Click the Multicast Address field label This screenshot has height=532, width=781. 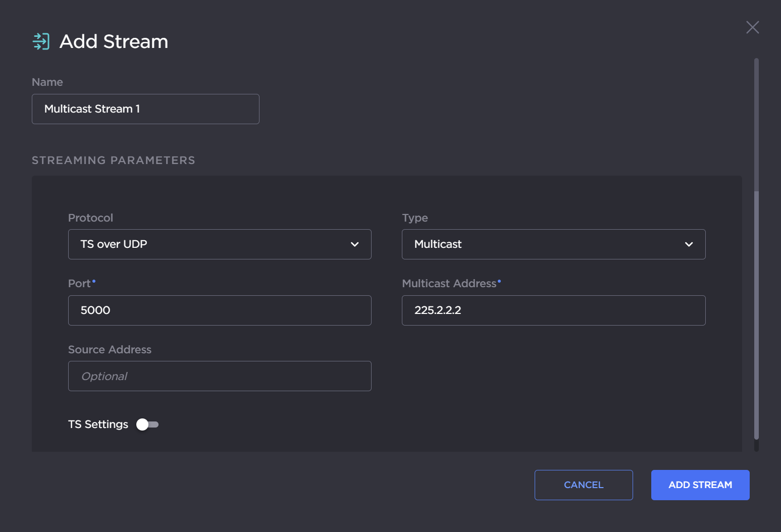[449, 284]
